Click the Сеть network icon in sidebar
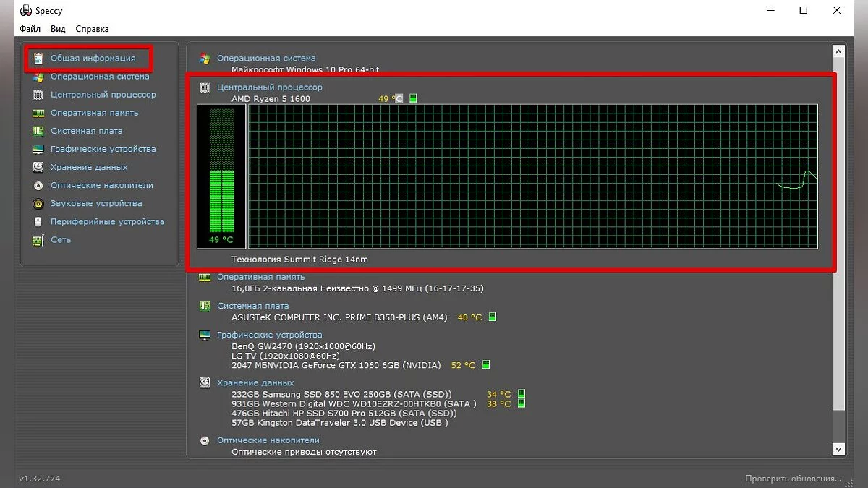868x488 pixels. 38,240
